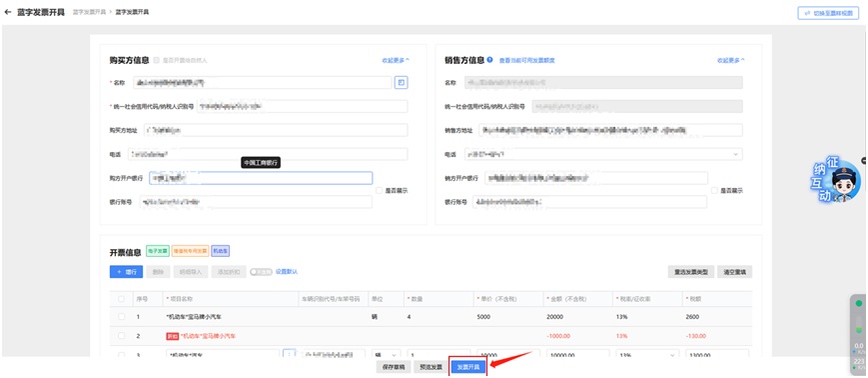
Task: Select all rows via table header checkbox
Action: point(121,299)
